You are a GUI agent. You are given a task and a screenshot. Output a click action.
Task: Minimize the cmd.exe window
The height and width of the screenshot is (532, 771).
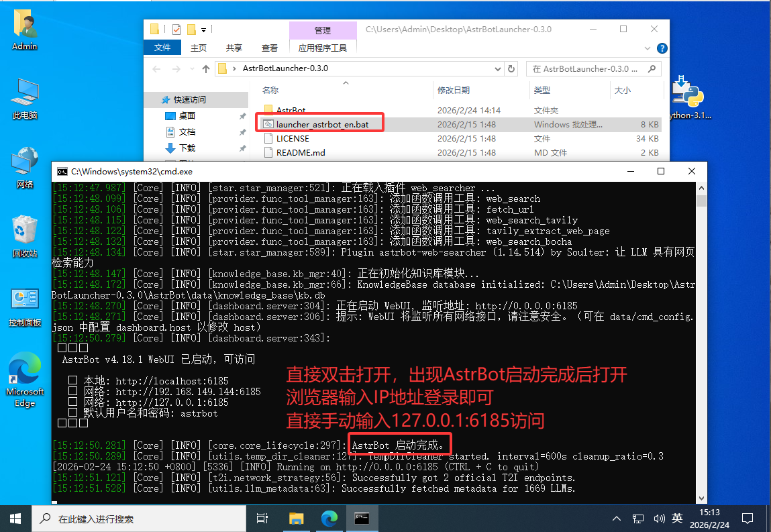(x=630, y=171)
